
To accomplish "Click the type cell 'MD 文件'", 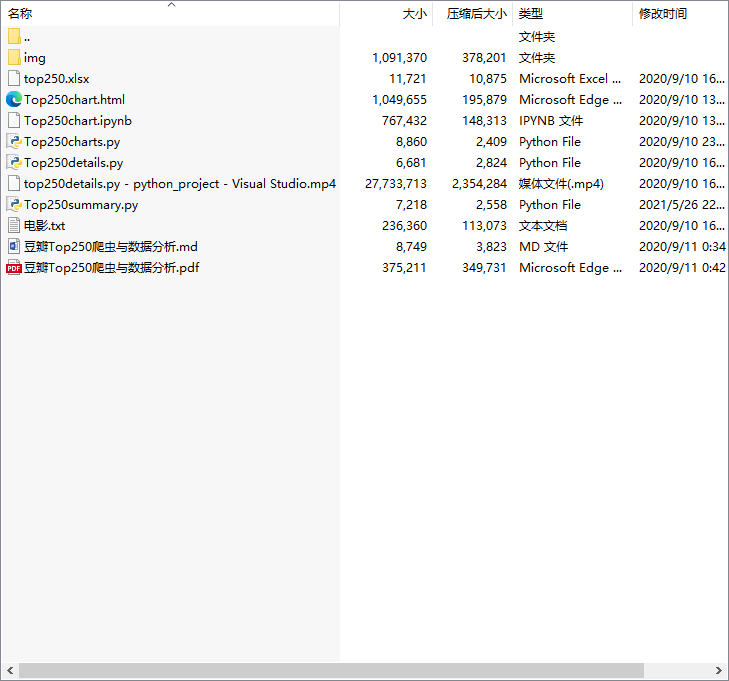I will pyautogui.click(x=543, y=246).
